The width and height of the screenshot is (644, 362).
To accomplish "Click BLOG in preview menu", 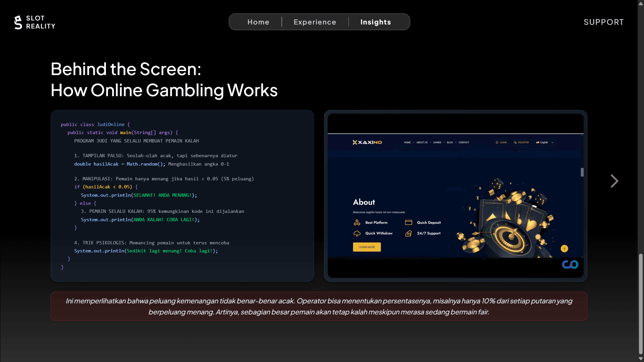I will pyautogui.click(x=450, y=142).
